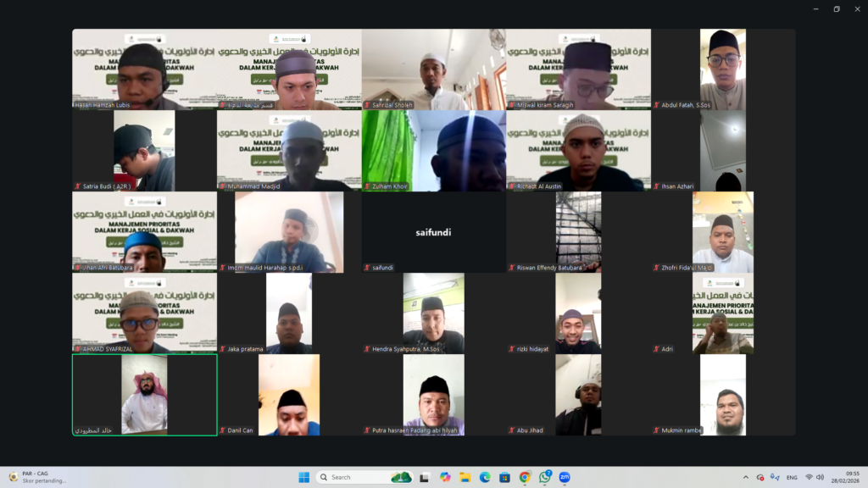This screenshot has height=488, width=868.
Task: Open the clock and date calendar flyout
Action: pyautogui.click(x=849, y=477)
